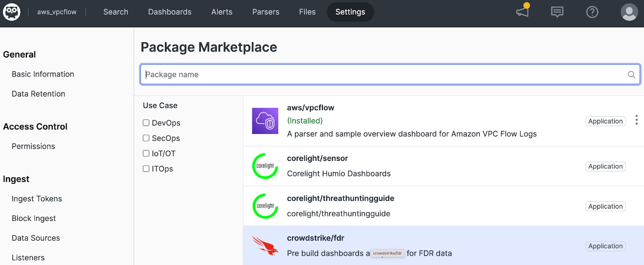The height and width of the screenshot is (265, 644).
Task: Click the Application tag on corelight/sensor
Action: [x=605, y=166]
